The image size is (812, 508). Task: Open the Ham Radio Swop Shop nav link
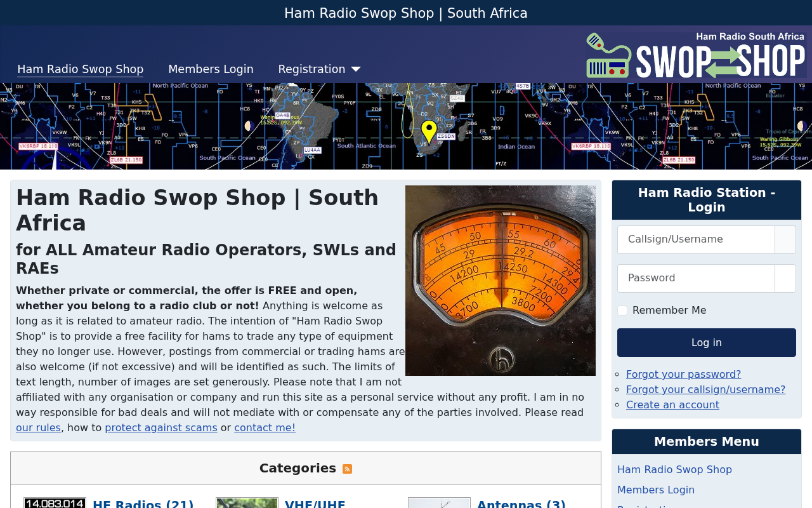click(80, 69)
